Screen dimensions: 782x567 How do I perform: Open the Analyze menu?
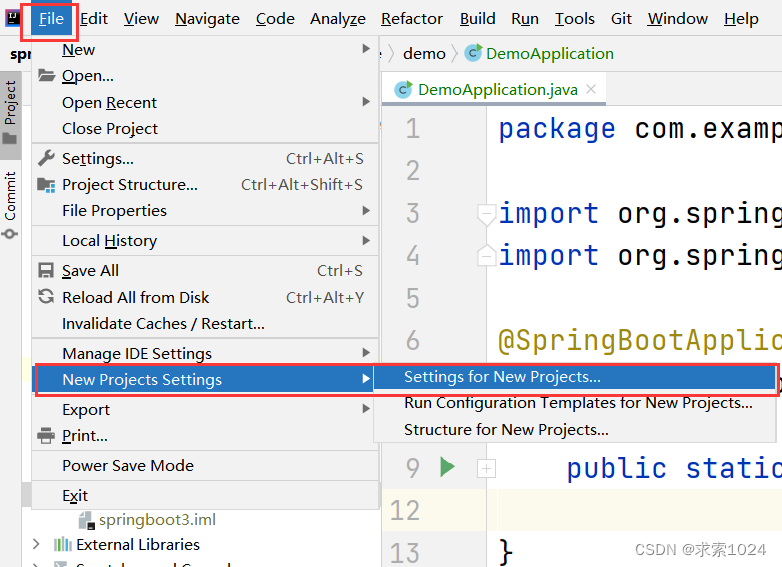coord(338,19)
